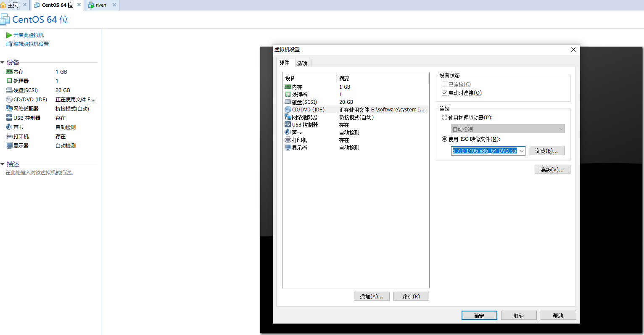
Task: Click the sound card icon in the sidebar
Action: [9, 127]
